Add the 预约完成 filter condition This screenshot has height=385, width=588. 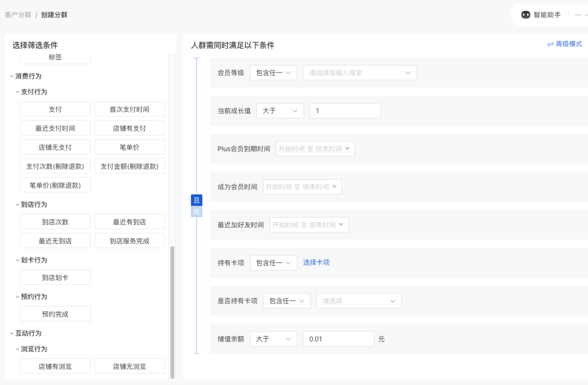[55, 314]
